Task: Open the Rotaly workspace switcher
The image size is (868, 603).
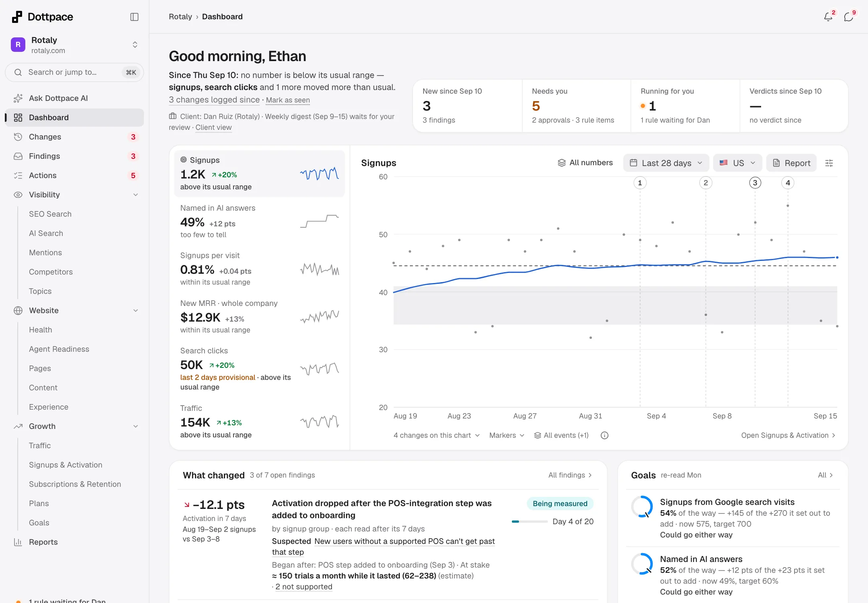Action: point(74,45)
